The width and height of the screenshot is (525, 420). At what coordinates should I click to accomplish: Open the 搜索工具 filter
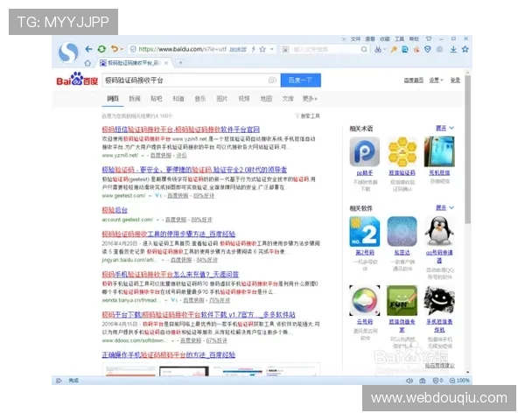coord(308,115)
